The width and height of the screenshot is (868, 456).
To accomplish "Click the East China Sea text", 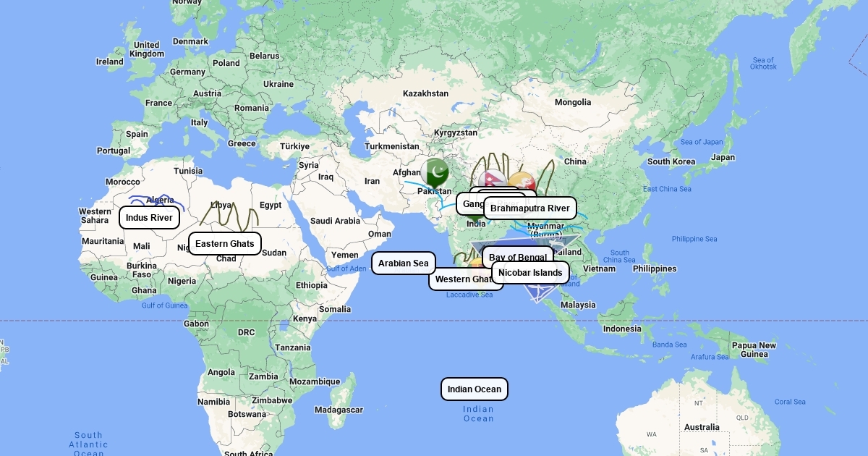I will pos(667,189).
